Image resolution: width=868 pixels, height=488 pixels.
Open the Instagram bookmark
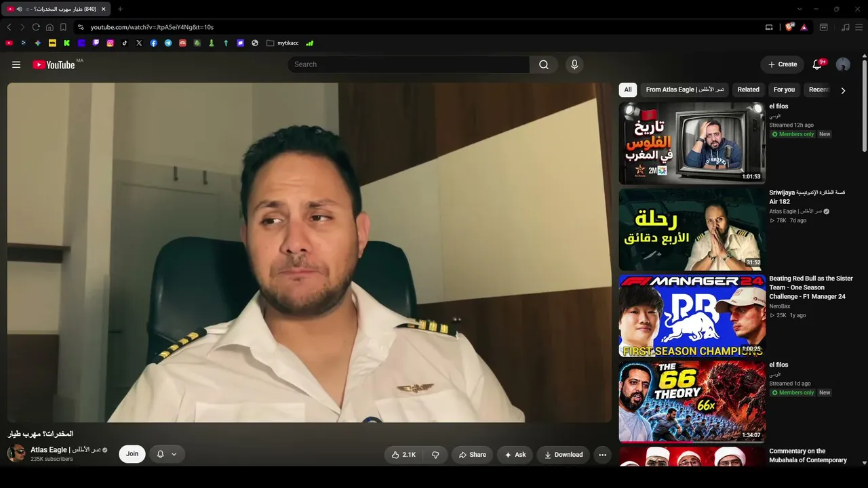111,43
